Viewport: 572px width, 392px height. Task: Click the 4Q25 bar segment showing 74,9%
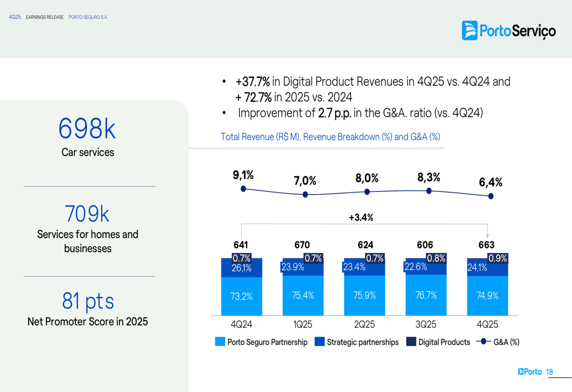pos(487,296)
